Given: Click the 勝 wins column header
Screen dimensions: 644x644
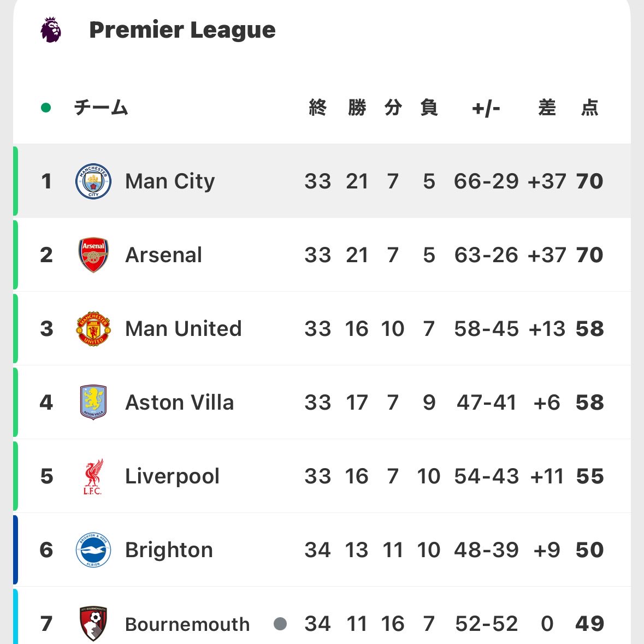Looking at the screenshot, I should [357, 108].
